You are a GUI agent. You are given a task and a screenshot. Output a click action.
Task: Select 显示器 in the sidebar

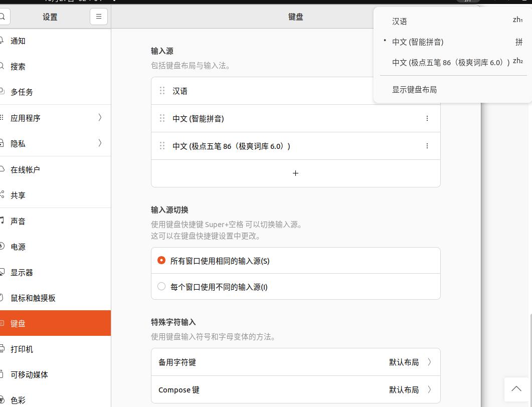21,272
